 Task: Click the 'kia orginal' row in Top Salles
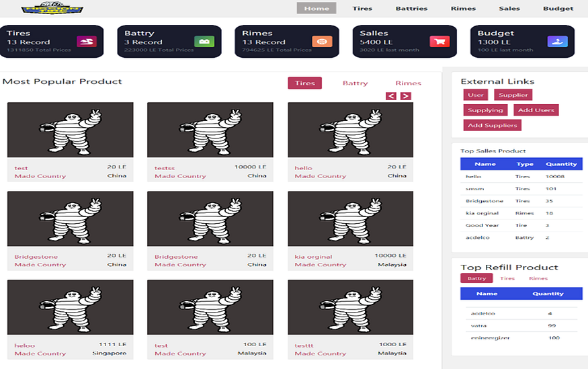(x=521, y=213)
